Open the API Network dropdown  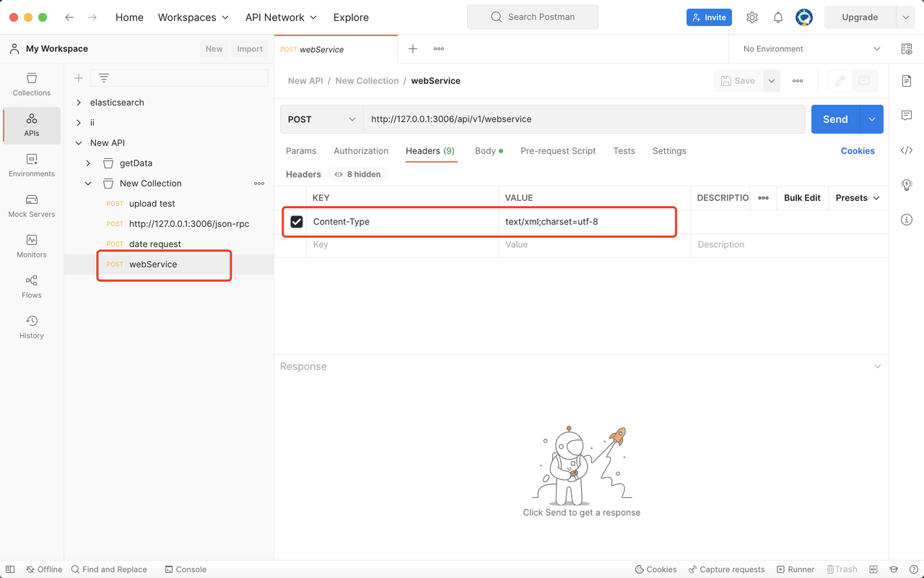[281, 17]
